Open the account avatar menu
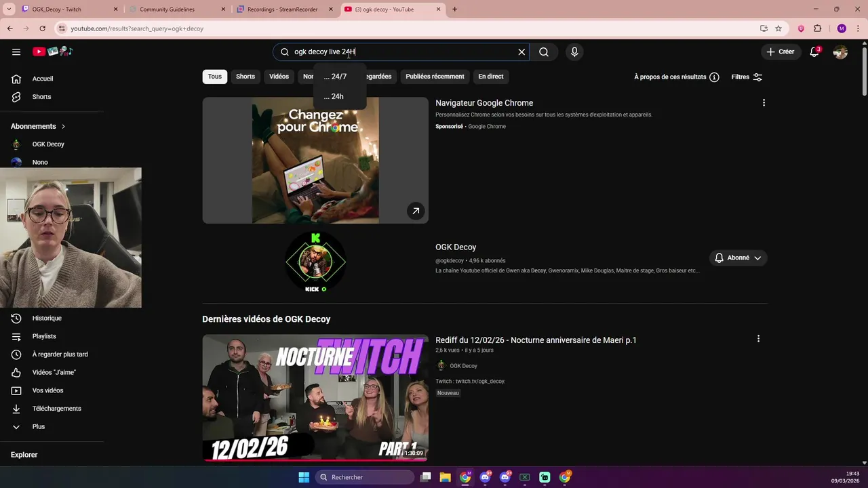The image size is (868, 488). tap(840, 52)
